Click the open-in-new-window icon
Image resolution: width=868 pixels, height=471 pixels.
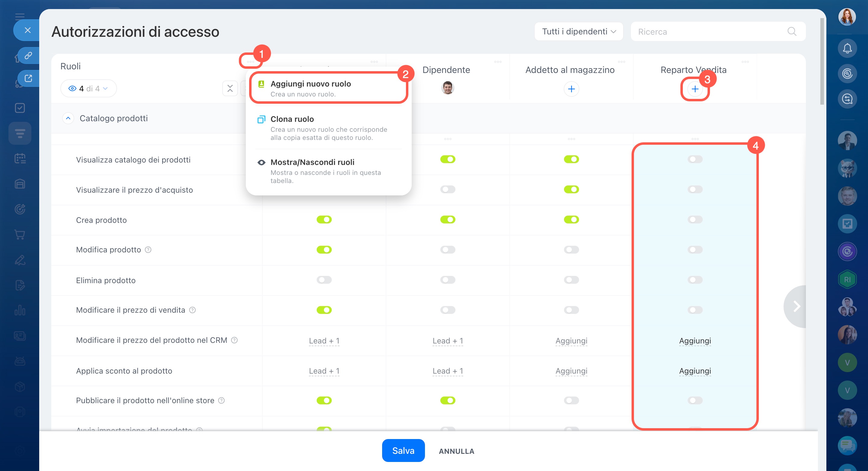(28, 78)
